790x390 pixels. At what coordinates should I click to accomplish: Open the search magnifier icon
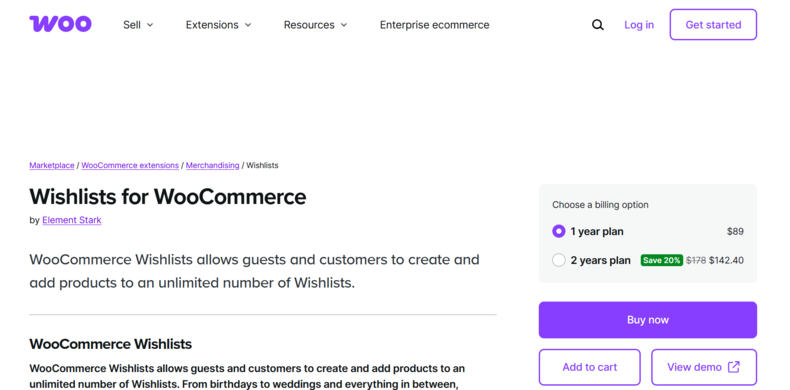pos(598,25)
